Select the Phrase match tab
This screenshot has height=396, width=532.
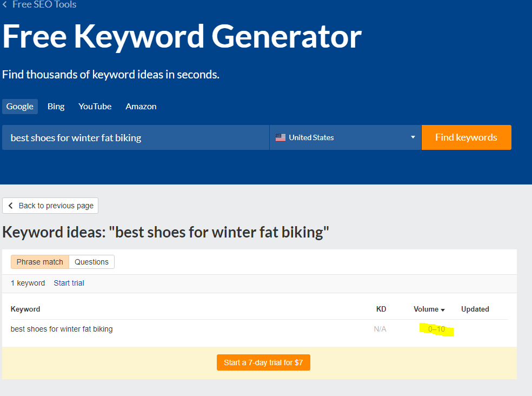pos(39,262)
